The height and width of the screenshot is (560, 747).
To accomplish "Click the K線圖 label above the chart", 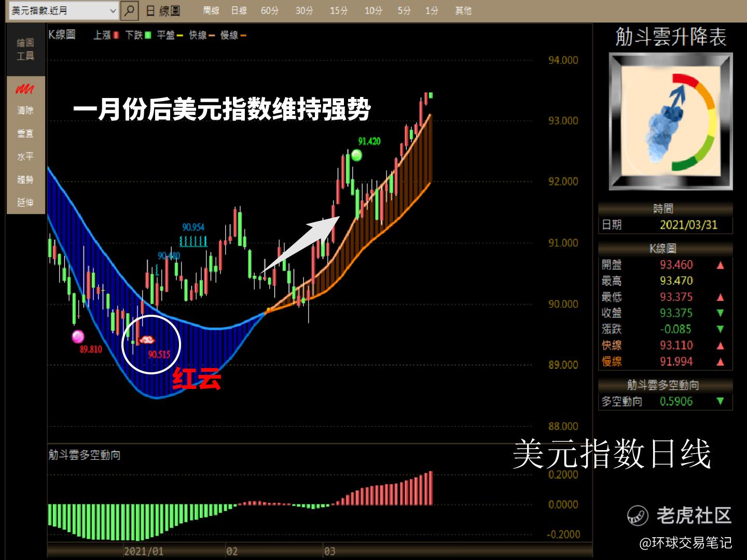I will (62, 35).
